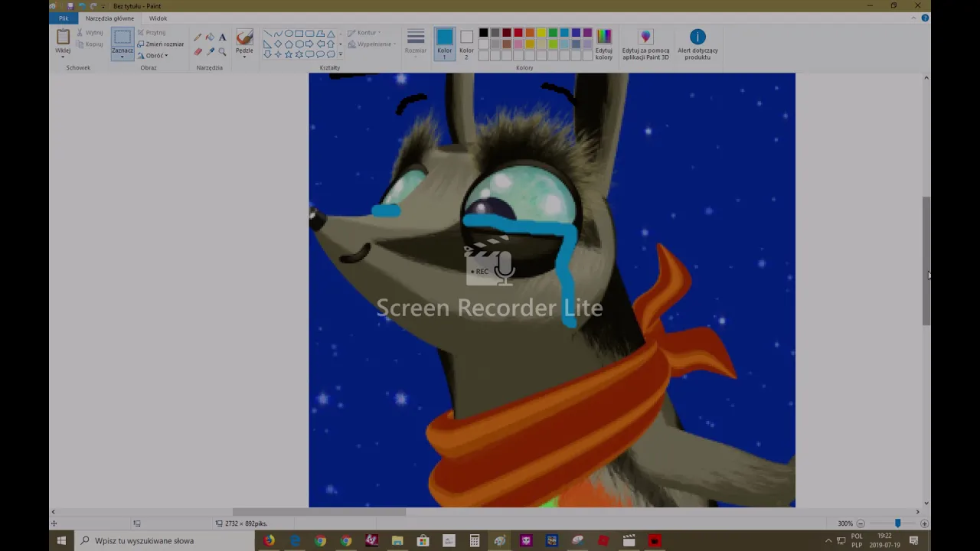980x551 pixels.
Task: Click the POL PLP language indicator
Action: (857, 541)
